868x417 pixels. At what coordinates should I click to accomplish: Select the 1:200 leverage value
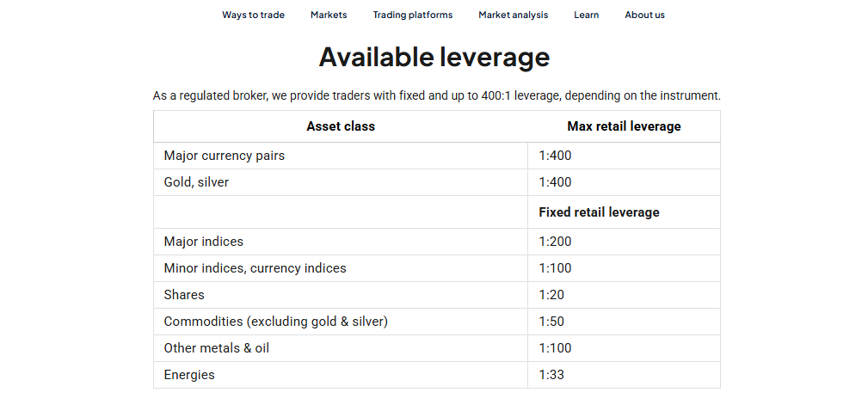click(x=555, y=242)
